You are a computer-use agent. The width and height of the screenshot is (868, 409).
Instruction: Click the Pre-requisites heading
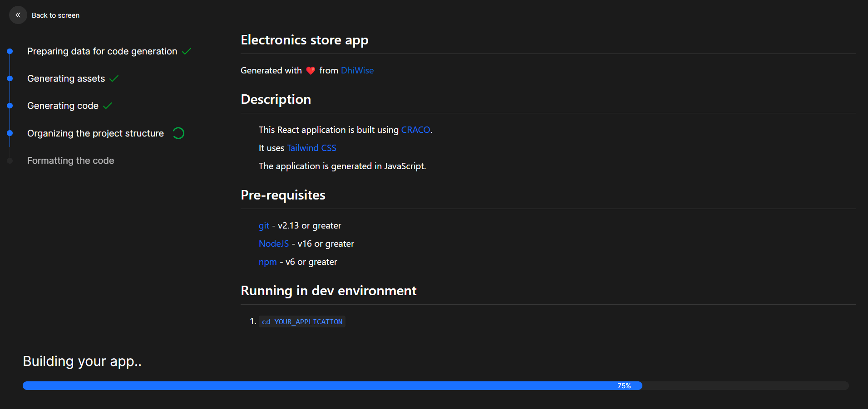pos(283,195)
